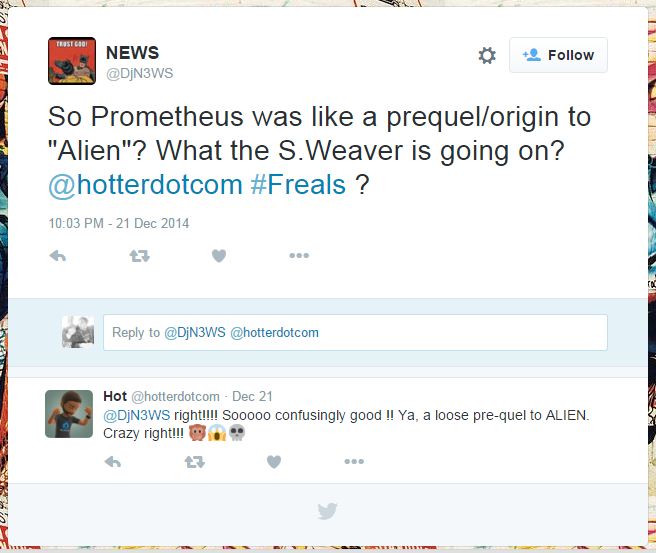This screenshot has height=553, width=656.
Task: Open the @hotterdotcom mention in main tweet
Action: click(146, 184)
